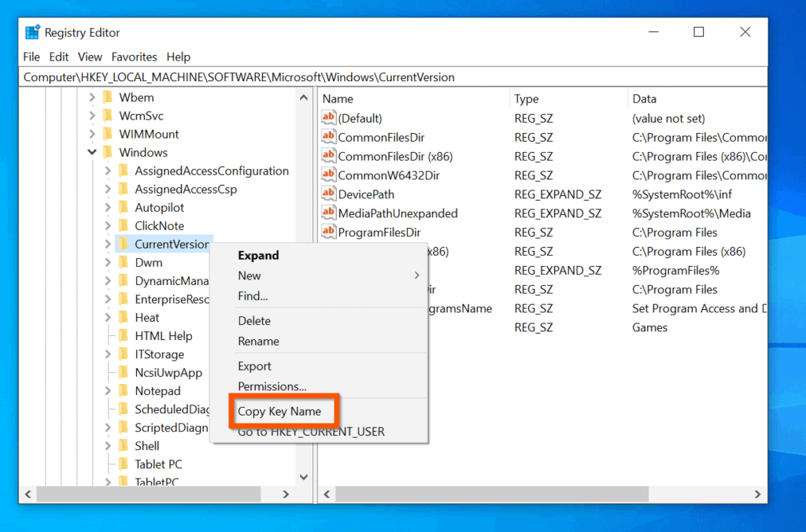Click the CurrentVersion folder icon

point(124,244)
